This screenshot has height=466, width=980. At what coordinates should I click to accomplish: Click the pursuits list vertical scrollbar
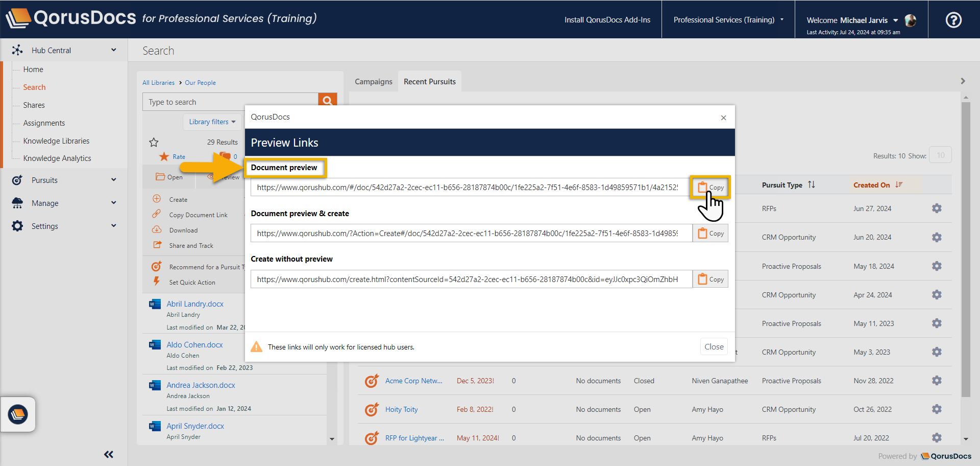pyautogui.click(x=965, y=249)
